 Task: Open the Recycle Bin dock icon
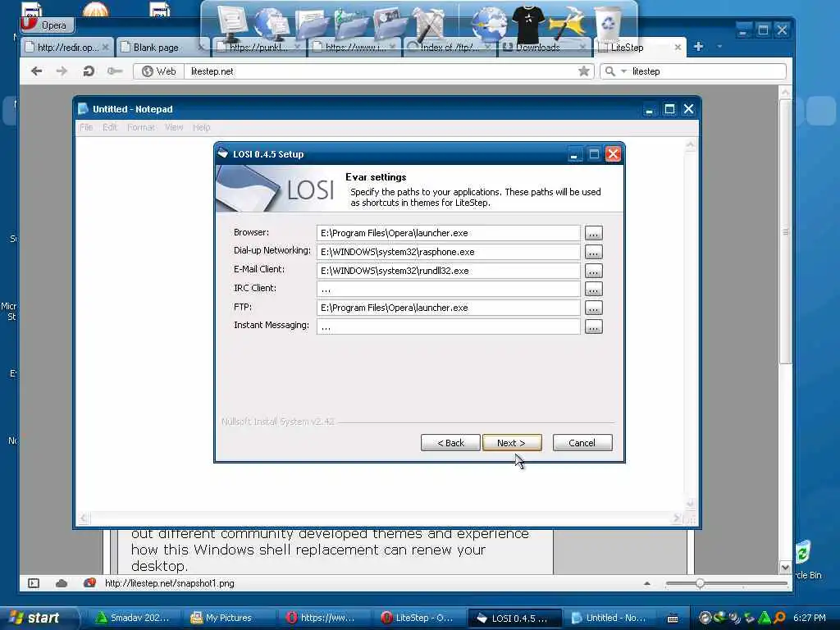pos(608,24)
